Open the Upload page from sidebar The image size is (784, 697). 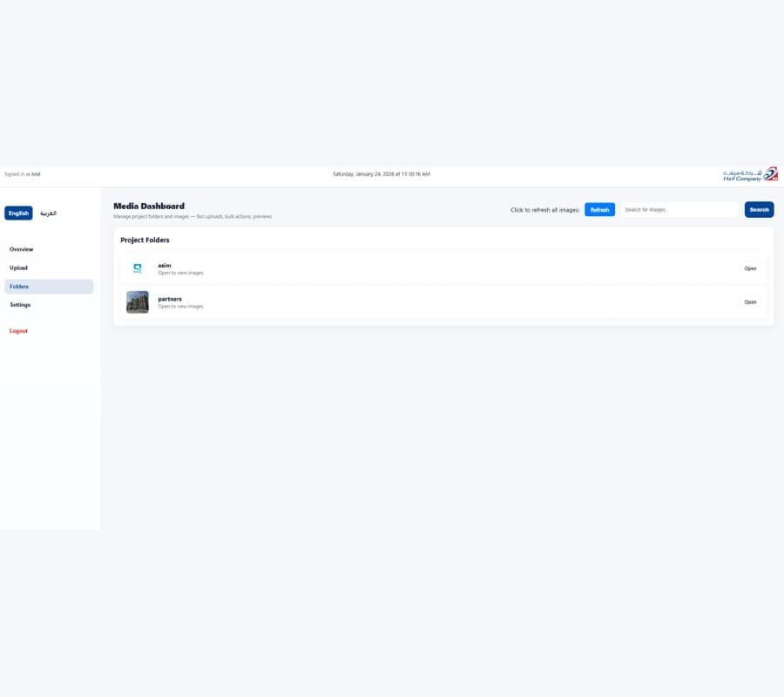click(x=19, y=268)
